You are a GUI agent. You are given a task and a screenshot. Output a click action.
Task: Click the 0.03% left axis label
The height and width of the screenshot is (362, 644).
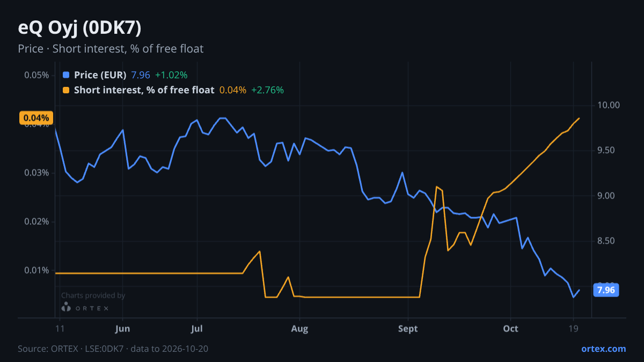pos(36,173)
